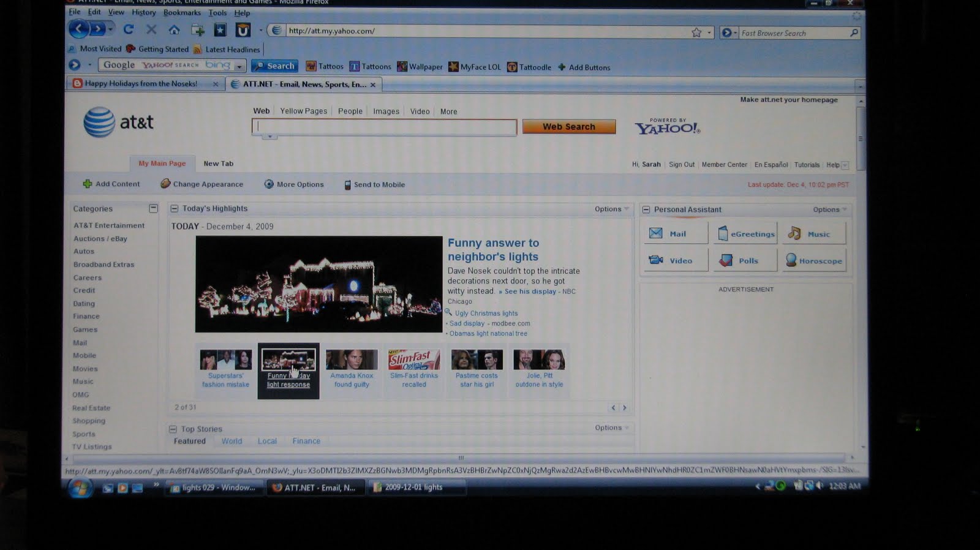Select Images search tab

coord(386,111)
